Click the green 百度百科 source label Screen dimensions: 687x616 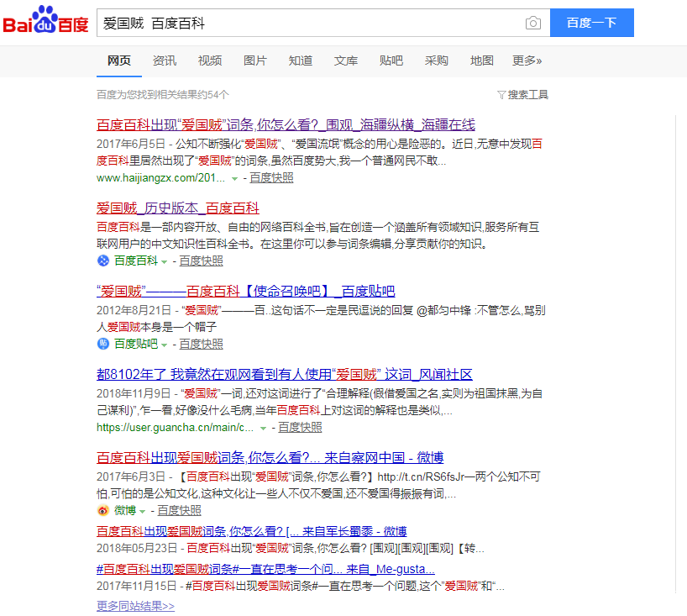click(x=136, y=261)
